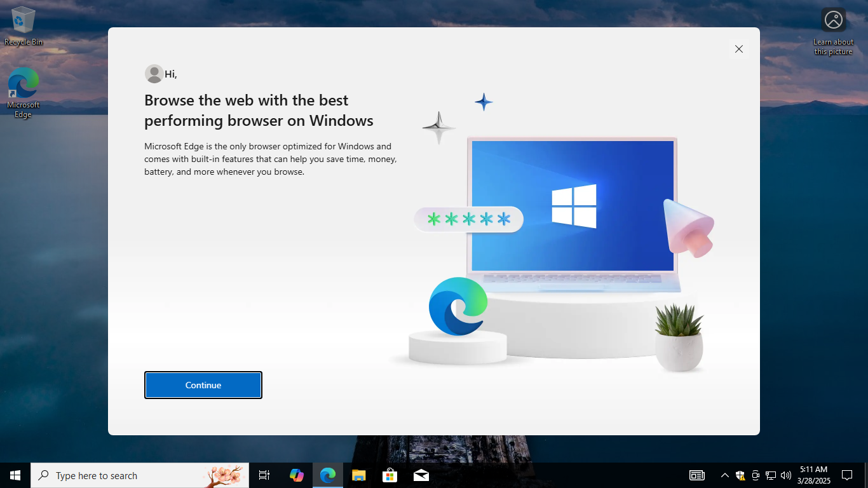Open Task View on the taskbar
Image resolution: width=868 pixels, height=488 pixels.
tap(264, 475)
